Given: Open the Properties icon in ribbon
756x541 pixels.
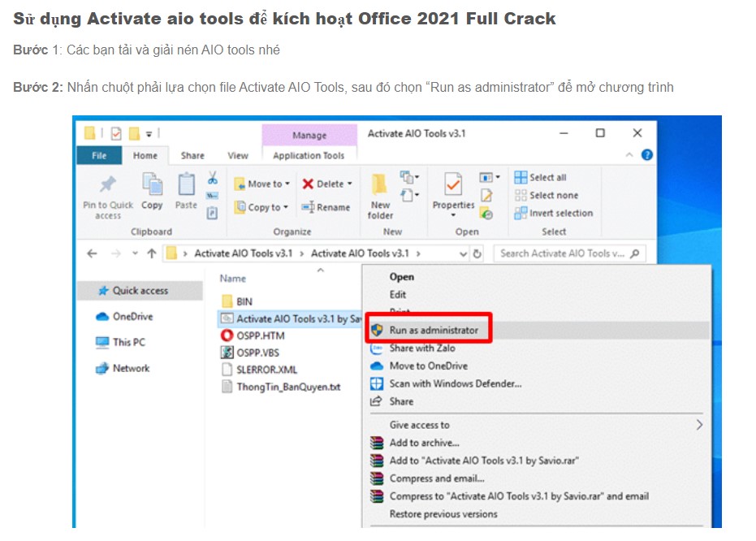Looking at the screenshot, I should point(453,184).
